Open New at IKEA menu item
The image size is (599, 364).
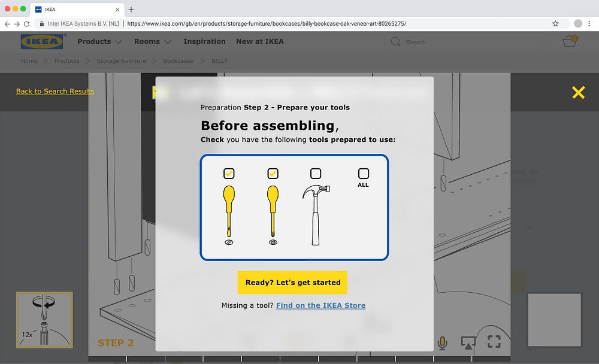click(260, 41)
